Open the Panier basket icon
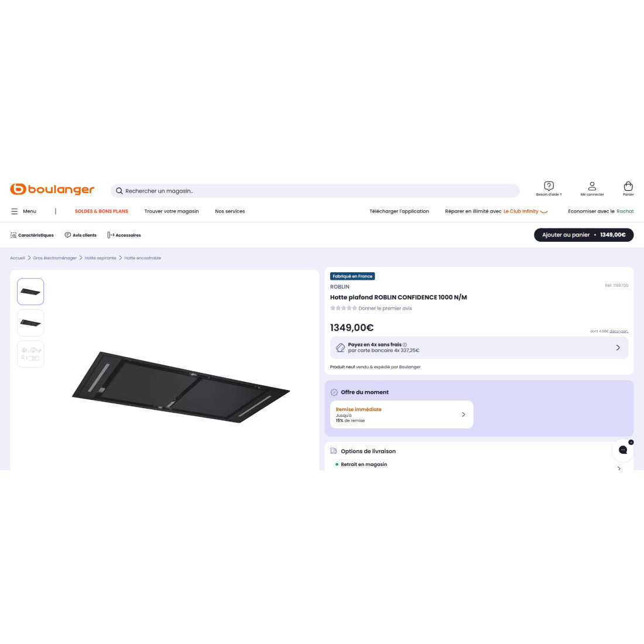644x644 pixels. click(628, 186)
